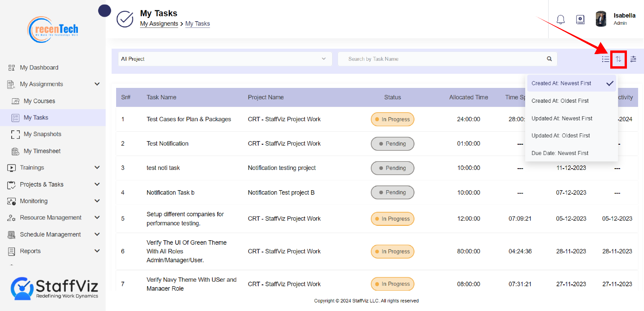Click 'Notification Test project B' cell
644x311 pixels.
point(281,192)
